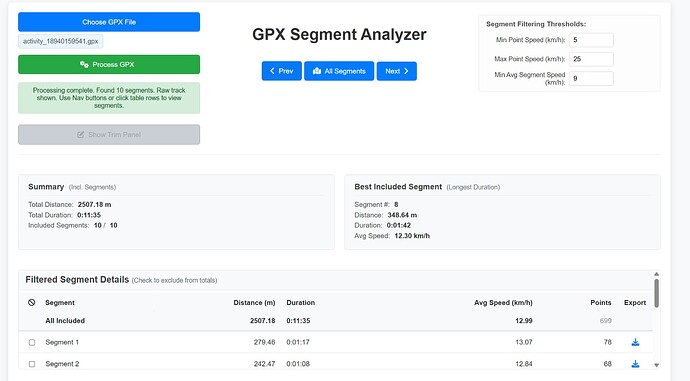Screen dimensions: 690x381
Task: Click the Avg Speed column header
Action: point(503,303)
